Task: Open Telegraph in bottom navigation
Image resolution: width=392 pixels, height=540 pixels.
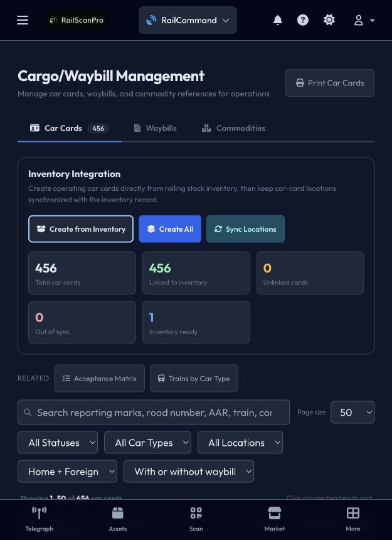Action: (x=39, y=519)
